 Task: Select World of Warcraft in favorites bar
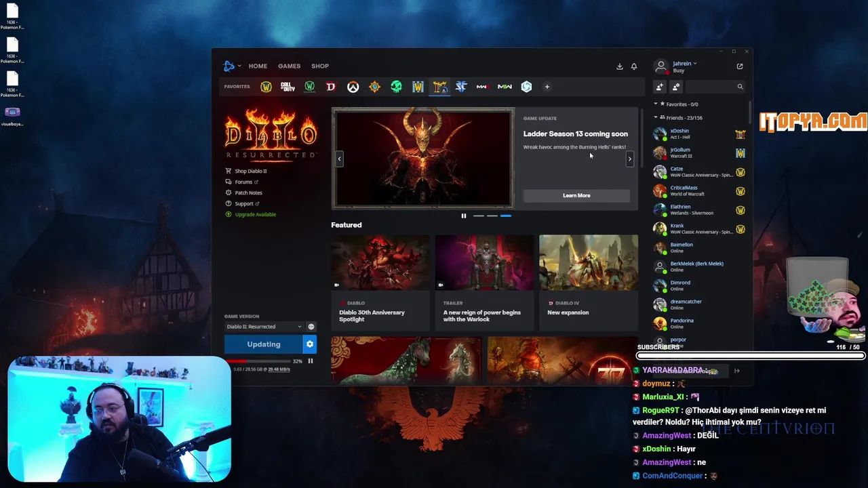coord(266,87)
